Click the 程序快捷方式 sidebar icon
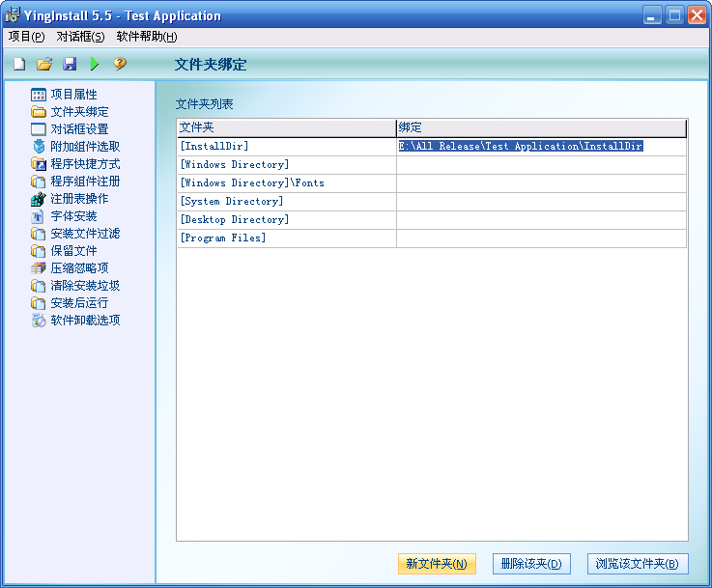The image size is (712, 588). coord(39,164)
